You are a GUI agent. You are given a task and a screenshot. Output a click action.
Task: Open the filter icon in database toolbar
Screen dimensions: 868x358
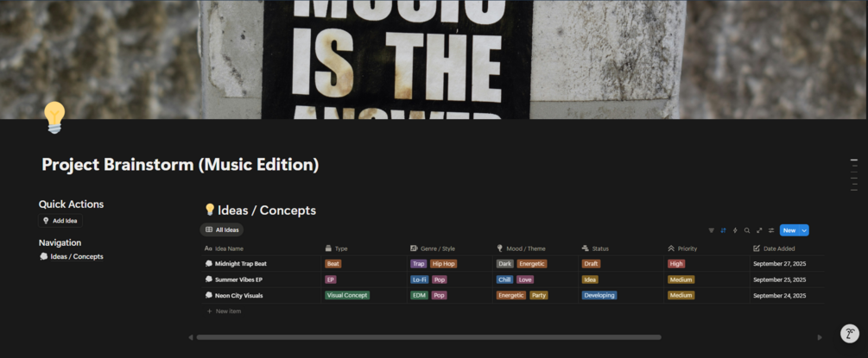pyautogui.click(x=712, y=230)
